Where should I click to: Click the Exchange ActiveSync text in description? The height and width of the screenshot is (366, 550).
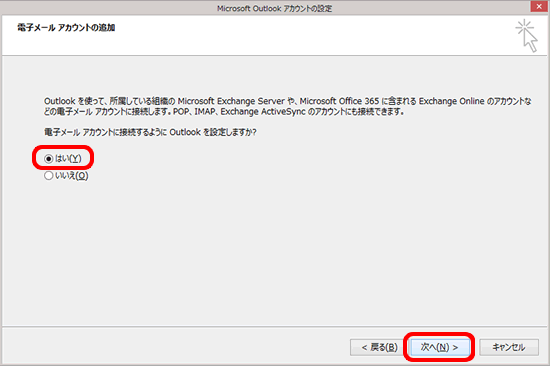coord(263,112)
